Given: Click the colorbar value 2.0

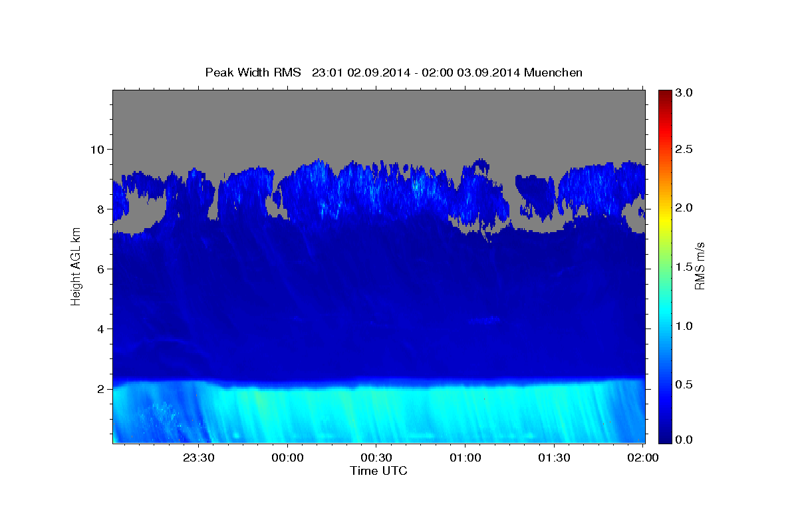Looking at the screenshot, I should point(685,207).
